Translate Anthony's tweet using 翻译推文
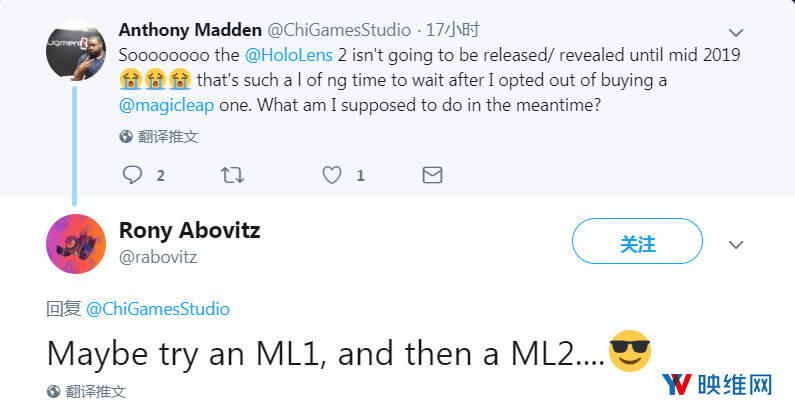 [168, 136]
